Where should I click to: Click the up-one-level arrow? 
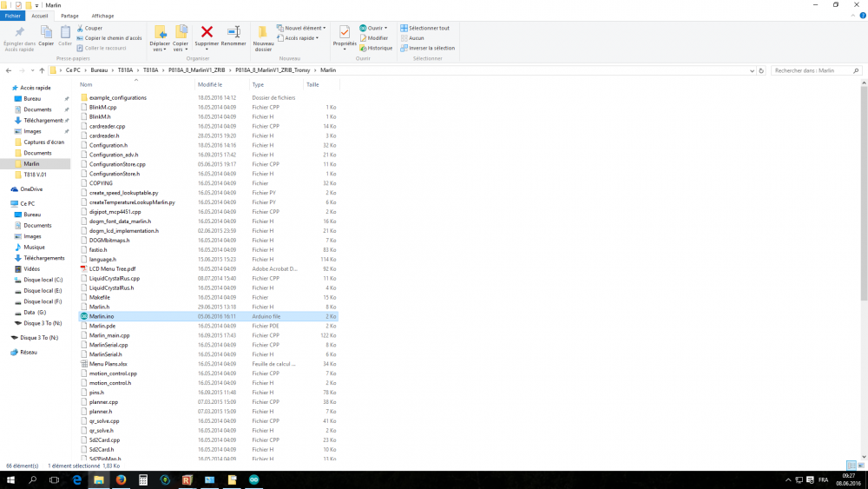42,70
